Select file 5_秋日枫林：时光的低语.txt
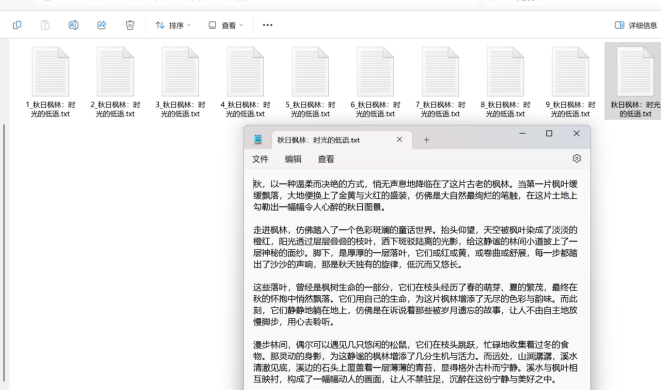The width and height of the screenshot is (662, 390). [310, 82]
